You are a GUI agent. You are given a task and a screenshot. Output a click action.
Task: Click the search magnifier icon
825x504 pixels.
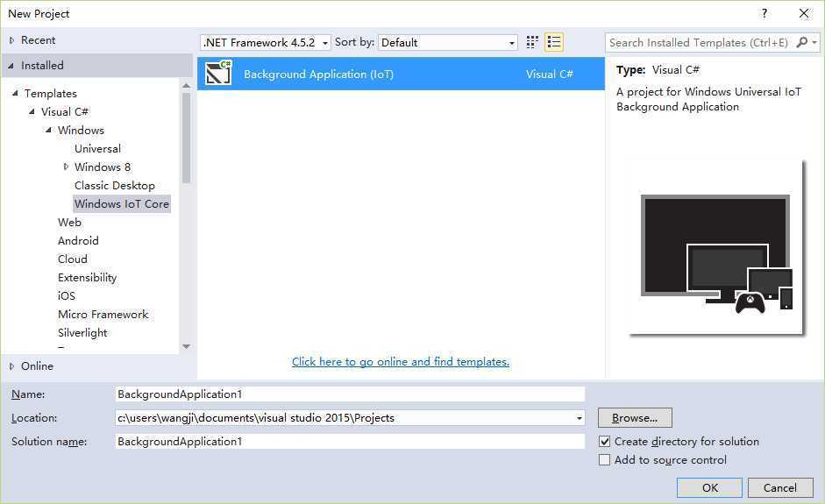[802, 42]
